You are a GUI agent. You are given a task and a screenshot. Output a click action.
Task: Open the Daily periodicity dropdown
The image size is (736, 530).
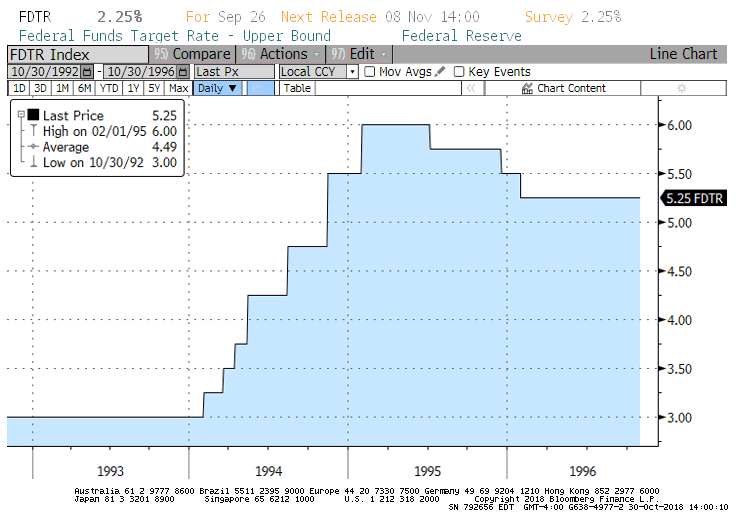218,88
